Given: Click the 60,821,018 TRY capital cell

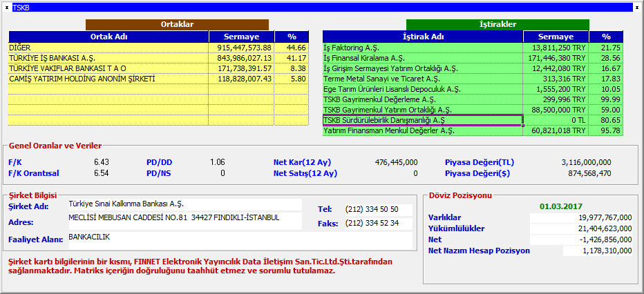Looking at the screenshot, I should coord(556,130).
